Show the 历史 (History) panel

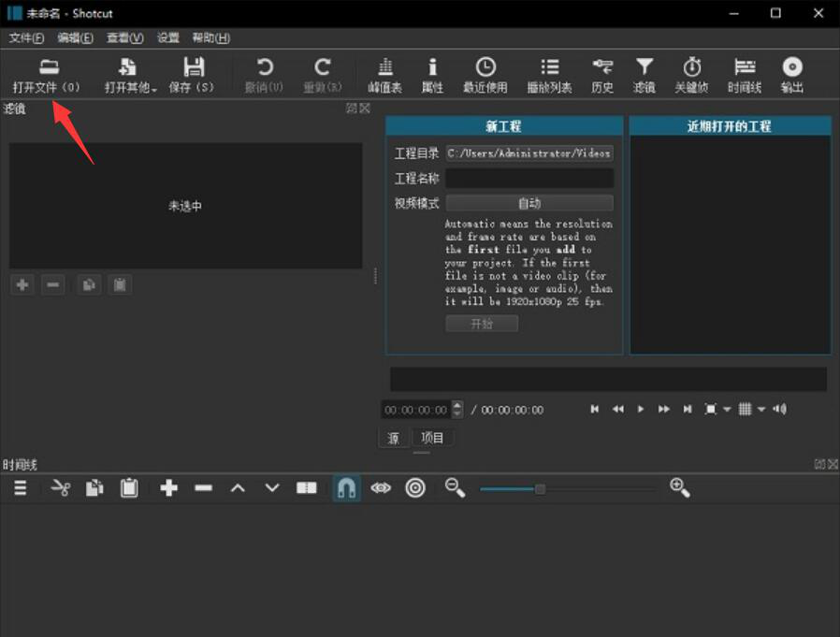point(602,75)
